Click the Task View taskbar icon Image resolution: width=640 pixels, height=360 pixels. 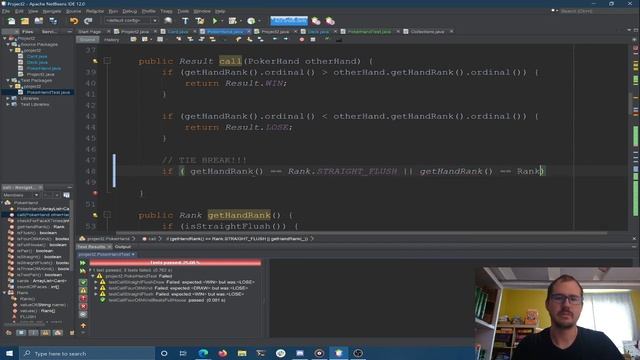[183, 353]
